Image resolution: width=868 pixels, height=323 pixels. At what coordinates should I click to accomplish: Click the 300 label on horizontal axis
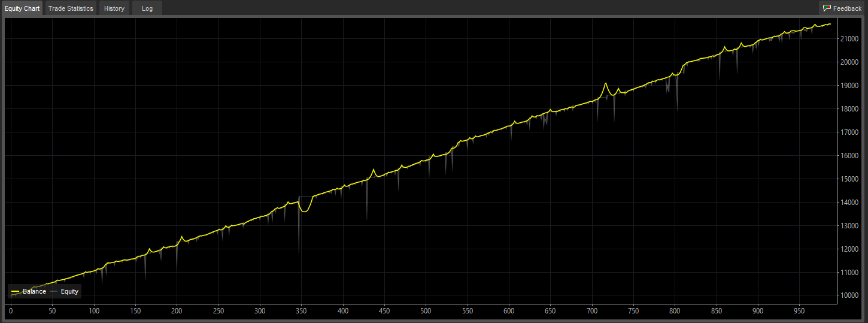pyautogui.click(x=260, y=311)
